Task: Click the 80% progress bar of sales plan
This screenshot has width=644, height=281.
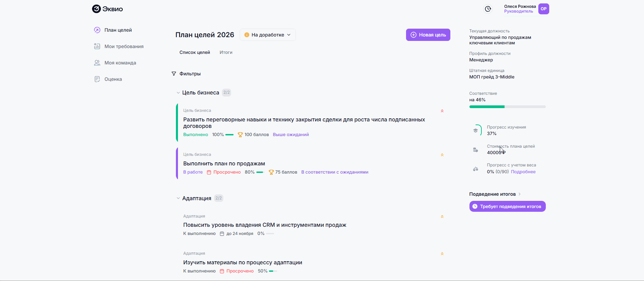Action: pos(260,172)
